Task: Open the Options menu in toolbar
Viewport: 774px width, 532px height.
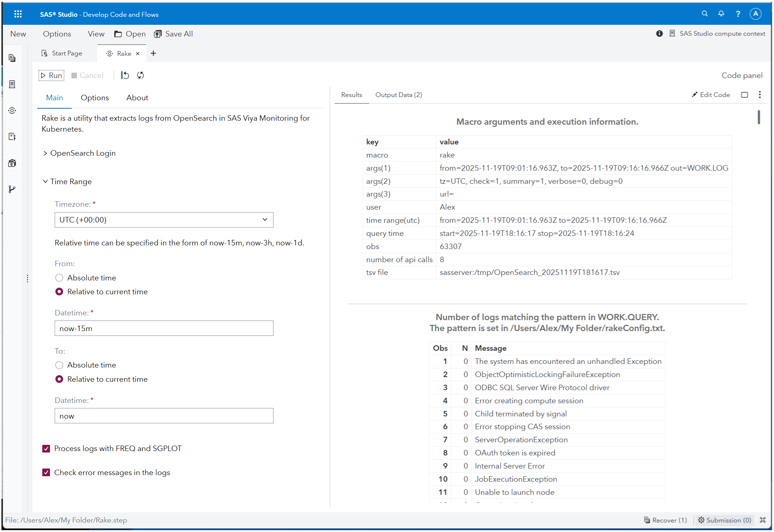Action: tap(57, 34)
